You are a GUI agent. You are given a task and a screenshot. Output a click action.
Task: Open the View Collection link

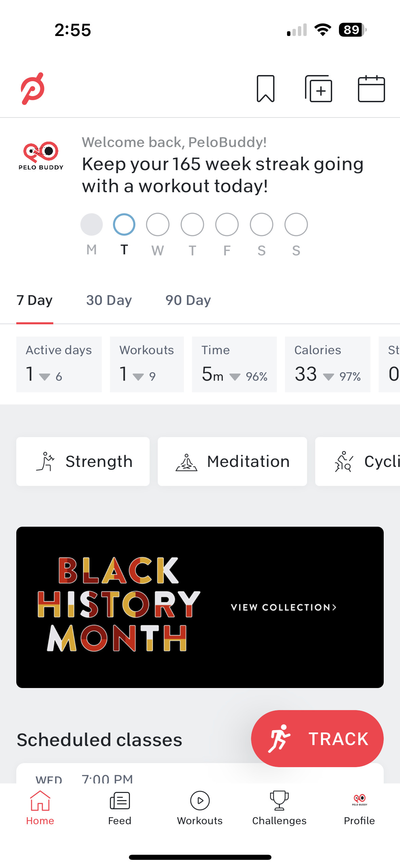click(284, 608)
